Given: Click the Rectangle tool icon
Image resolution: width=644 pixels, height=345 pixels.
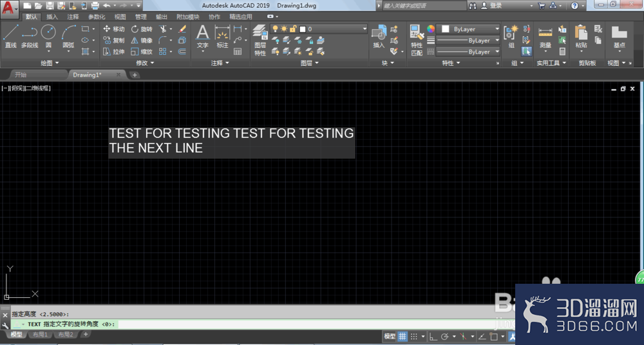Looking at the screenshot, I should [85, 29].
